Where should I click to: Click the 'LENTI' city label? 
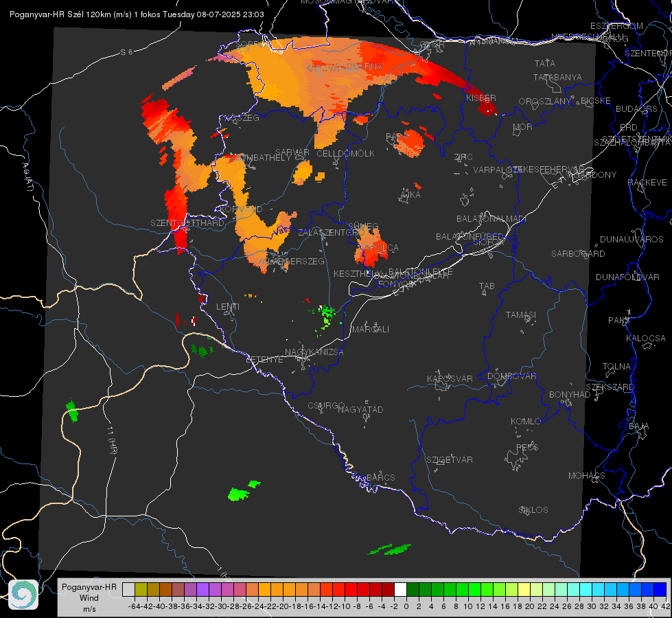[228, 307]
